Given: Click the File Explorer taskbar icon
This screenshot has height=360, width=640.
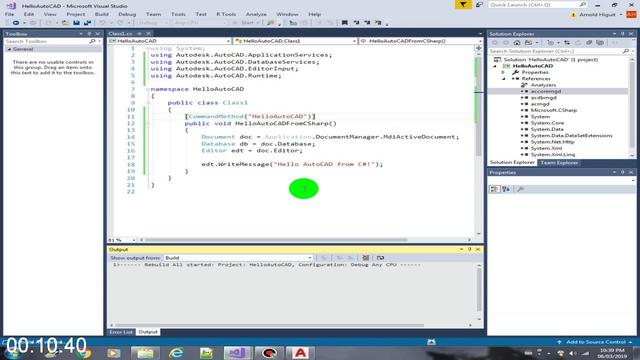Looking at the screenshot, I should pos(145,353).
